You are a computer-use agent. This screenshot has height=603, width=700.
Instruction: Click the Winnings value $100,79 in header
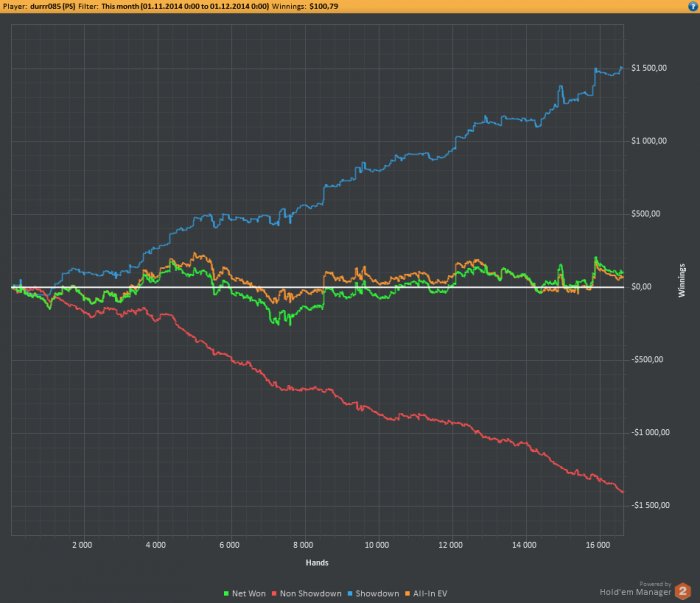coord(324,6)
